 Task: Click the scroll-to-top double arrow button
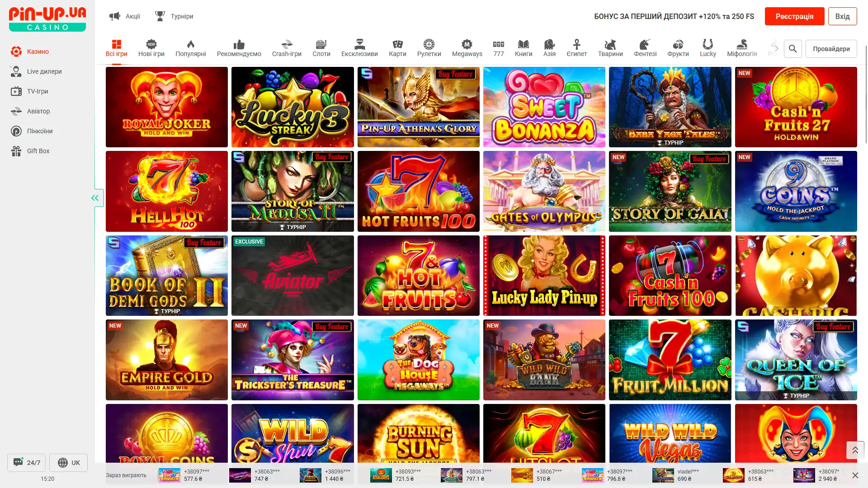click(855, 450)
